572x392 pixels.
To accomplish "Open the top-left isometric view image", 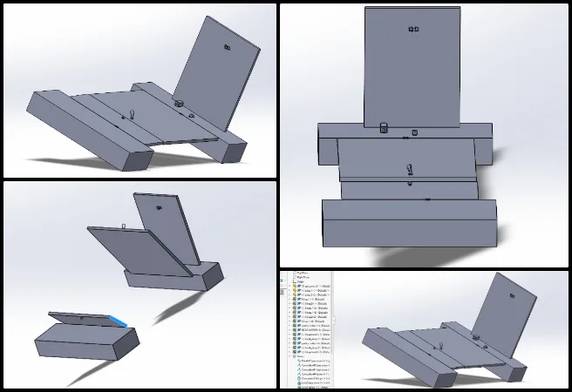I will [x=139, y=90].
